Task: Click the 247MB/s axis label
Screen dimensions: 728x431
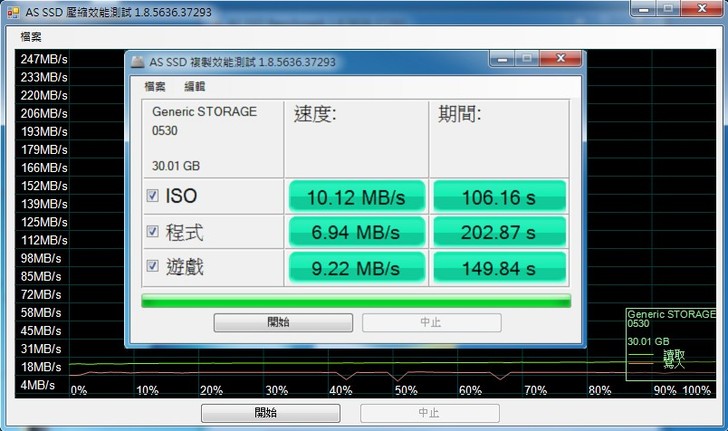Action: pos(44,59)
